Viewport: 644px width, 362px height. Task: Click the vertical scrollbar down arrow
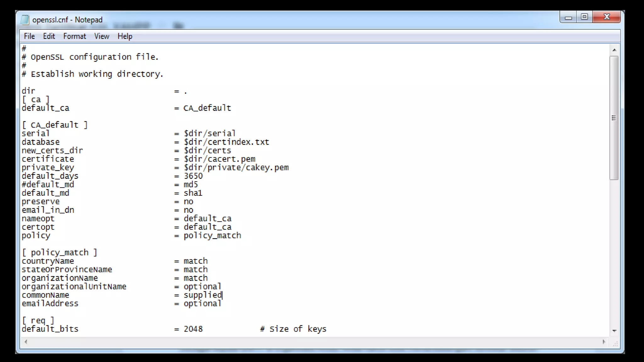614,331
